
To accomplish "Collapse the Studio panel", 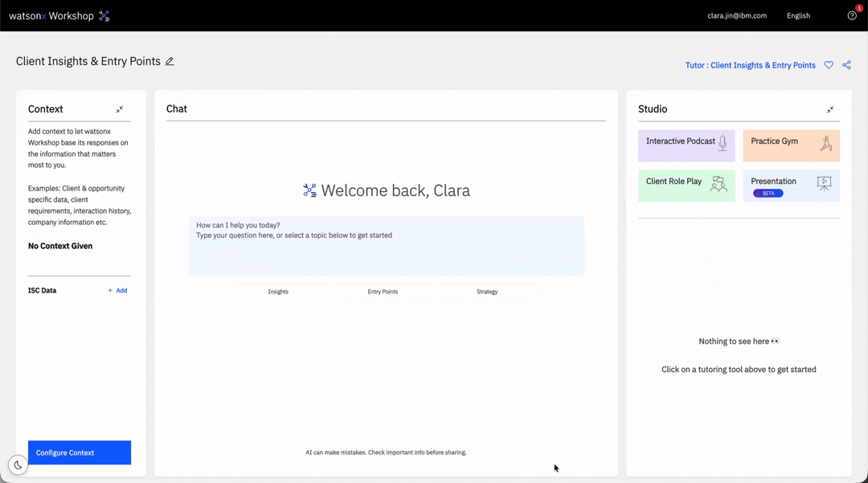I will click(x=830, y=109).
